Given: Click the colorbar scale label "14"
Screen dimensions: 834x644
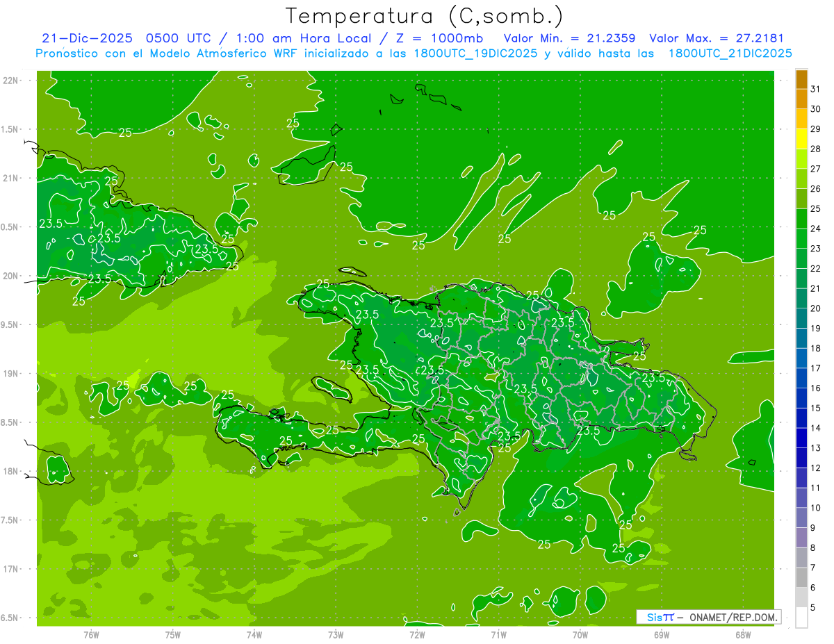Looking at the screenshot, I should (x=816, y=428).
